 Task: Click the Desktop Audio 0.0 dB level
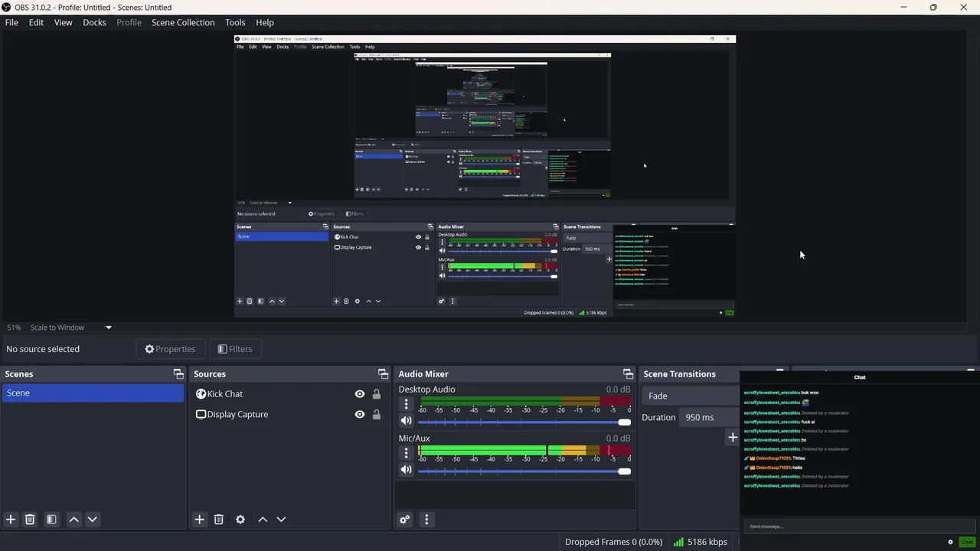[618, 390]
